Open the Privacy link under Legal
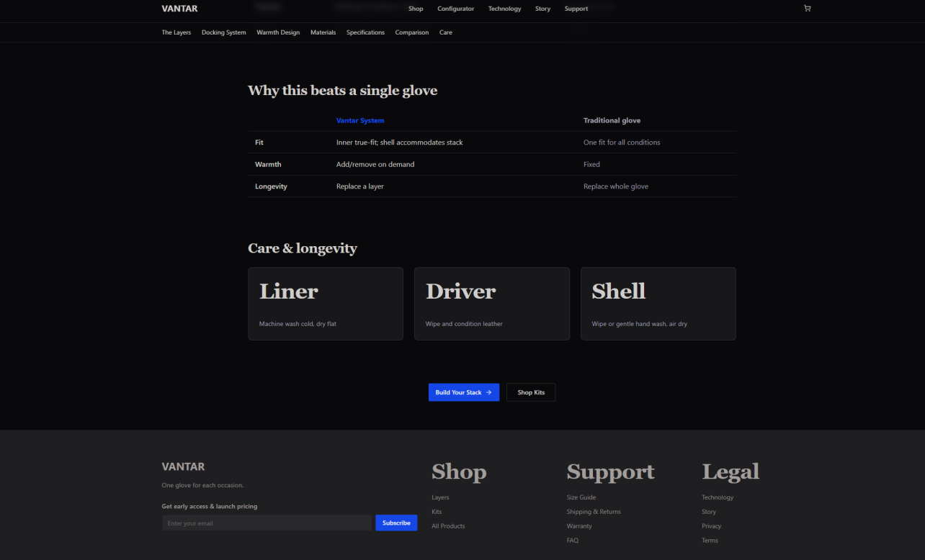This screenshot has height=560, width=925. click(x=711, y=526)
